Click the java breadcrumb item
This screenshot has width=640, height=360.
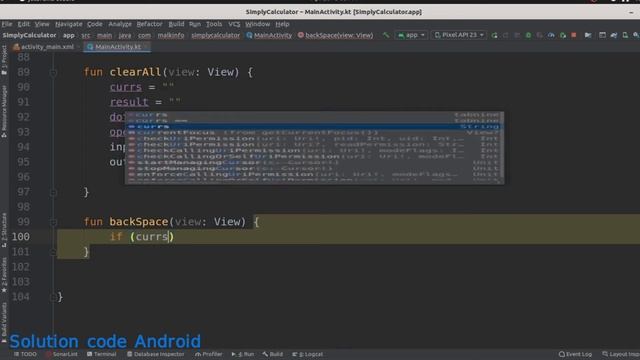click(x=125, y=36)
